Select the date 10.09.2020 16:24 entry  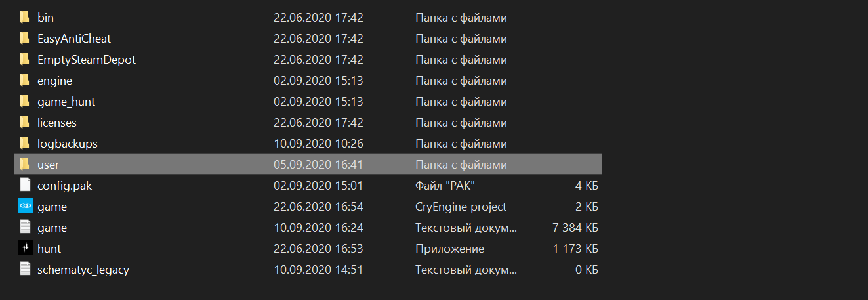click(x=318, y=228)
